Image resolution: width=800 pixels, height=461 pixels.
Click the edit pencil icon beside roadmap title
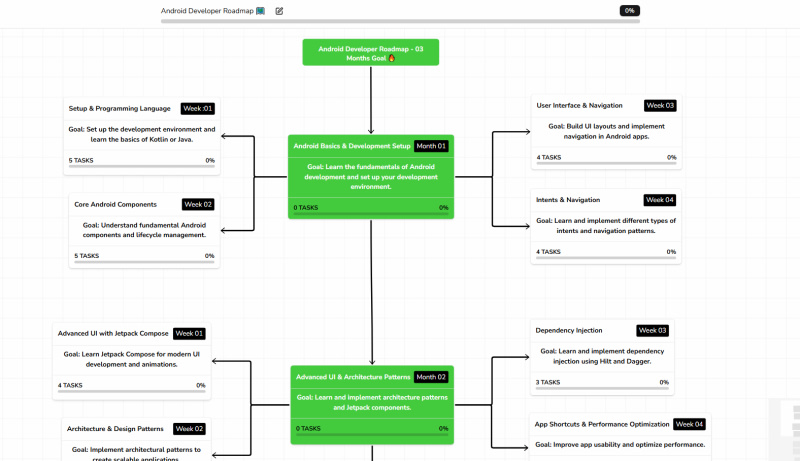point(279,11)
